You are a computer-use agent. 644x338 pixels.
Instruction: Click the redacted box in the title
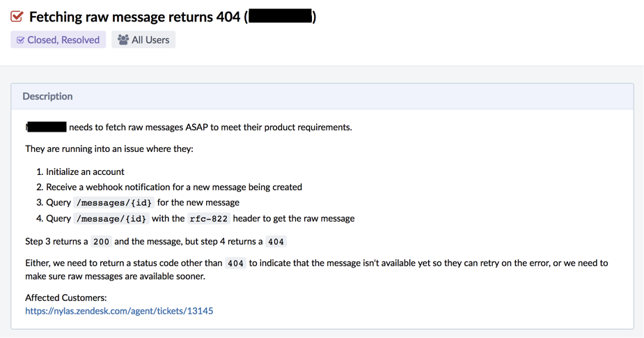click(280, 17)
